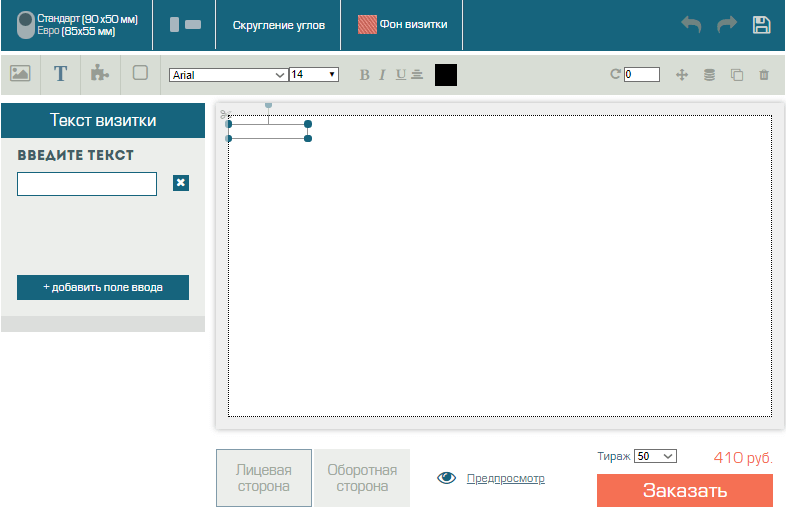Click the rotation handle above text box

[x=269, y=105]
